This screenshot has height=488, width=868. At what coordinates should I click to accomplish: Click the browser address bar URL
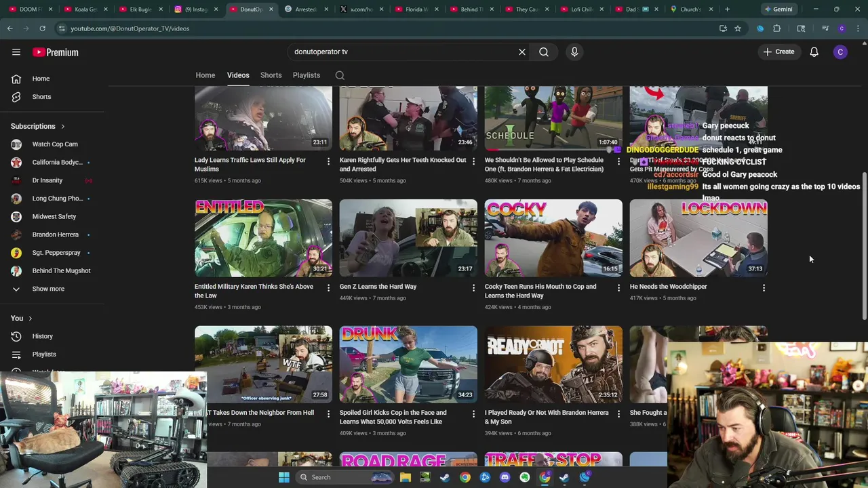click(130, 28)
